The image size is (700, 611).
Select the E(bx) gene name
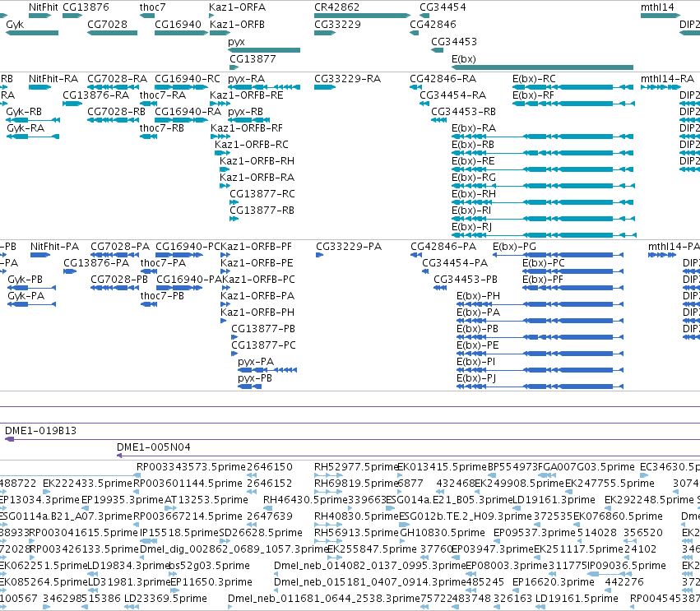click(x=464, y=59)
